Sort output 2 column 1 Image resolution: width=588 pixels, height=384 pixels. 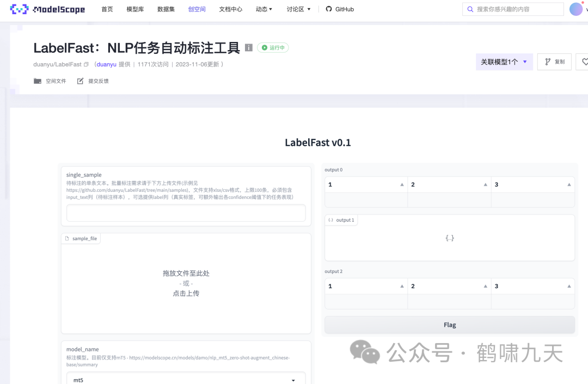click(402, 286)
